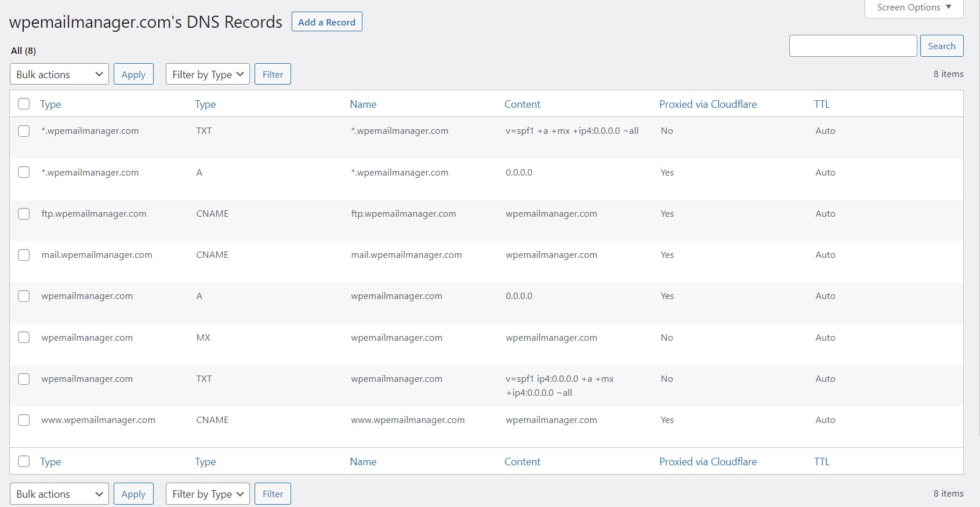Click the top Apply button

point(133,74)
